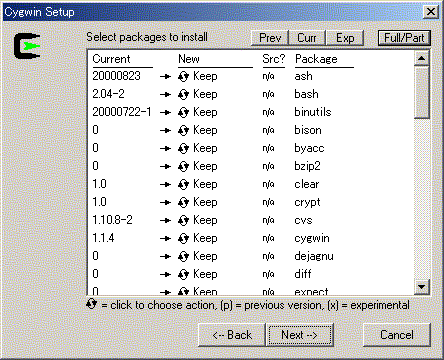The width and height of the screenshot is (444, 360).
Task: Change the action icon for bzip2
Action: click(x=183, y=166)
